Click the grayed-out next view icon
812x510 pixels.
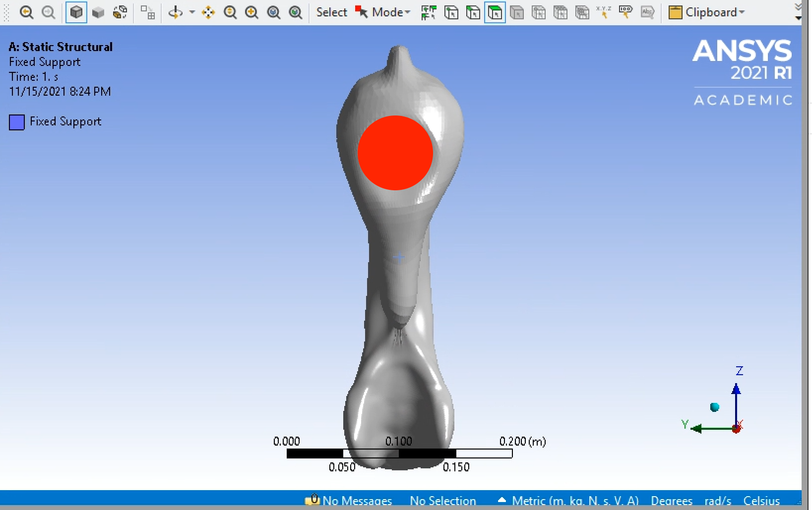[x=48, y=12]
